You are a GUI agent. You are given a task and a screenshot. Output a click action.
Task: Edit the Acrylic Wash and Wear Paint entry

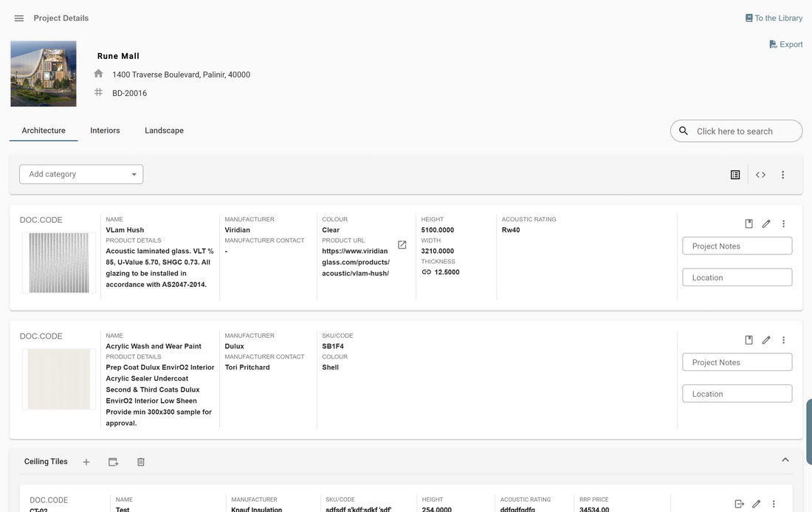[766, 339]
